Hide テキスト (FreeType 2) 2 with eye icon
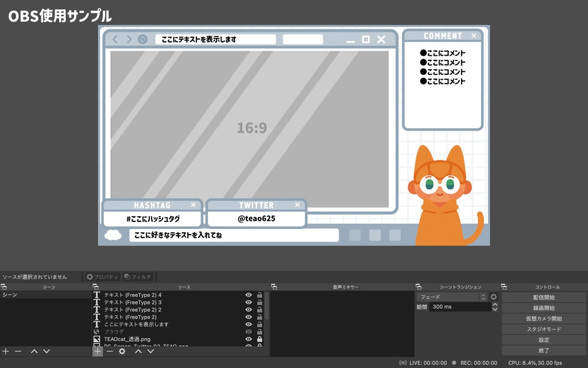588x368 pixels. click(x=248, y=309)
